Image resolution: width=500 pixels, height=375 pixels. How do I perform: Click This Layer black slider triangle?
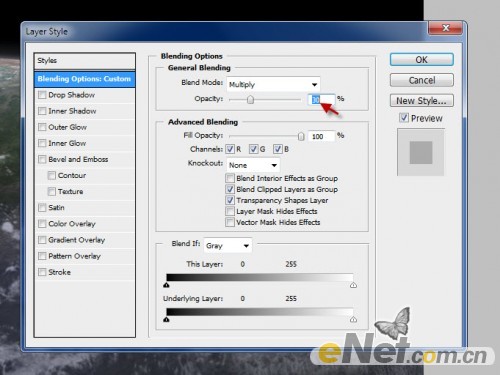[167, 285]
